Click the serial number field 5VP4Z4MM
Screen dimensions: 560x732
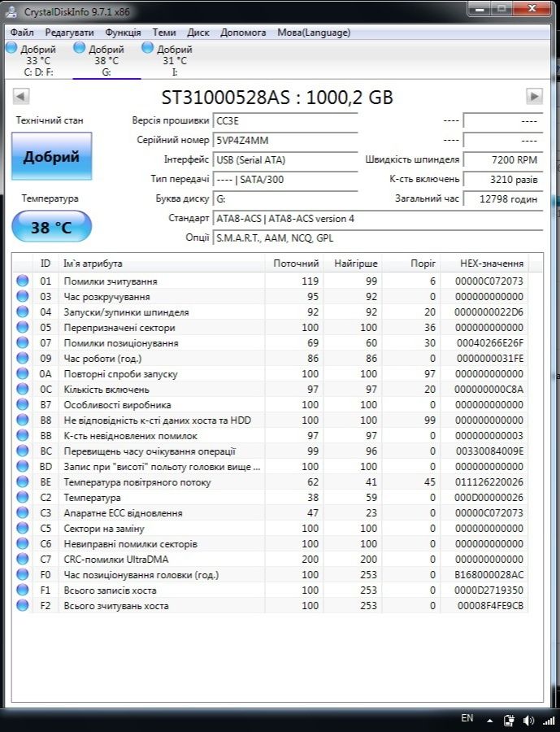pyautogui.click(x=285, y=141)
